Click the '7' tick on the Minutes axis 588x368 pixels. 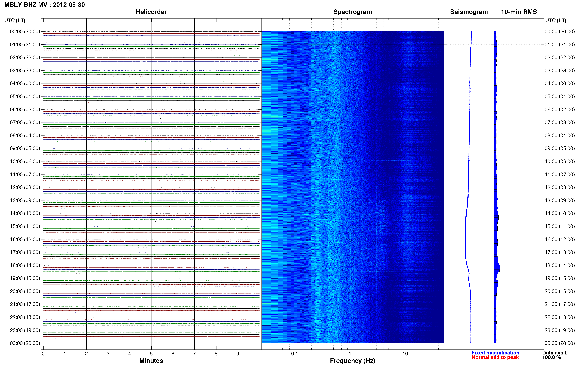coord(195,354)
